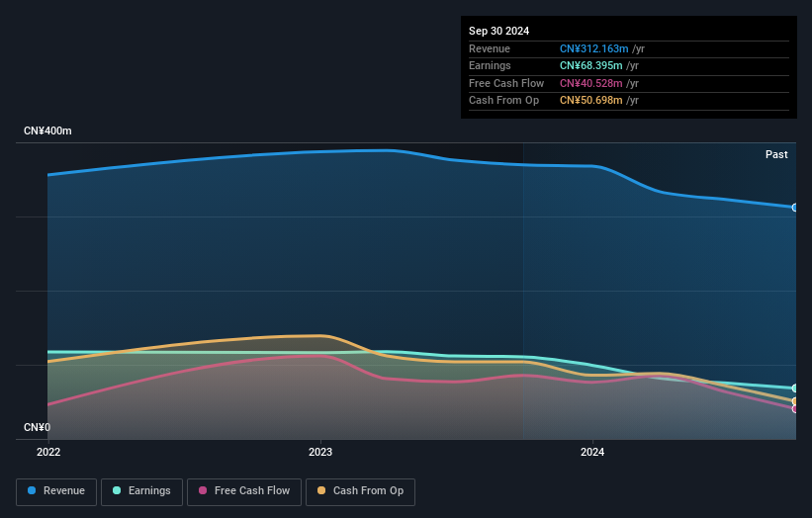Select the Free Cash Flow endpoint marker

coord(795,409)
